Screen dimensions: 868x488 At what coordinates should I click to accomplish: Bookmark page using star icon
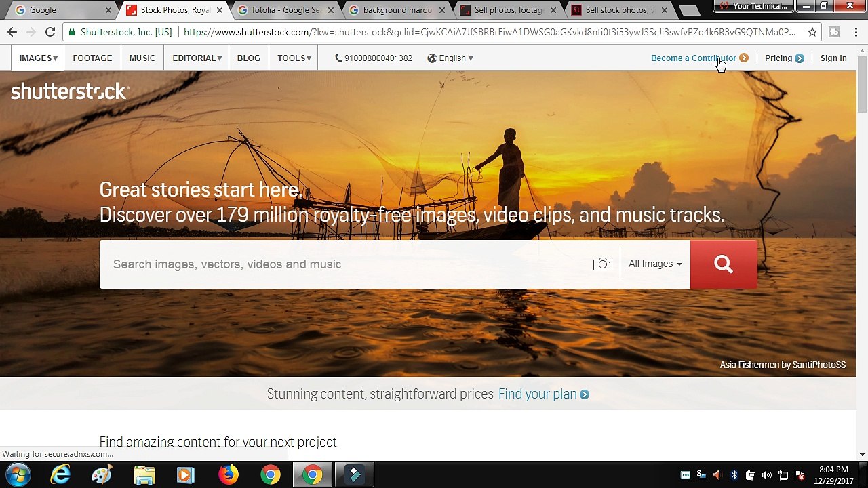click(812, 32)
